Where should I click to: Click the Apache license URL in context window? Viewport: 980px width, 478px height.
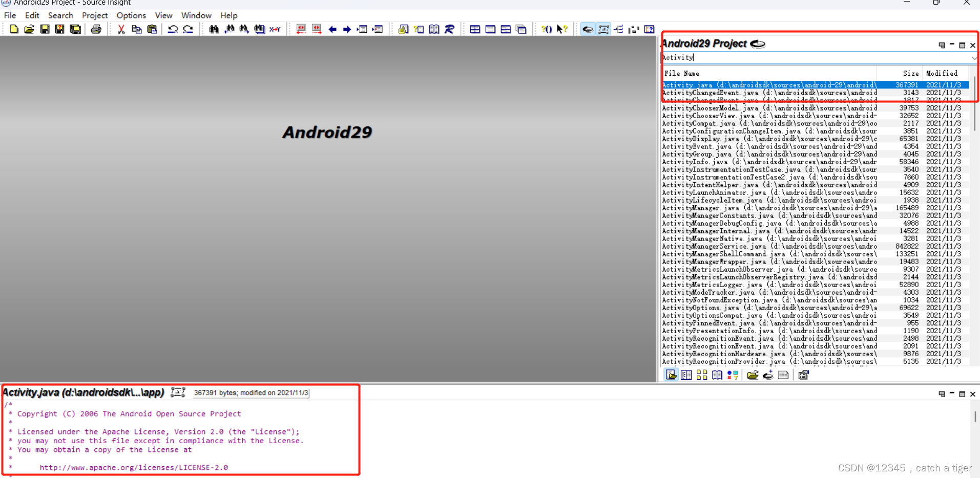134,467
